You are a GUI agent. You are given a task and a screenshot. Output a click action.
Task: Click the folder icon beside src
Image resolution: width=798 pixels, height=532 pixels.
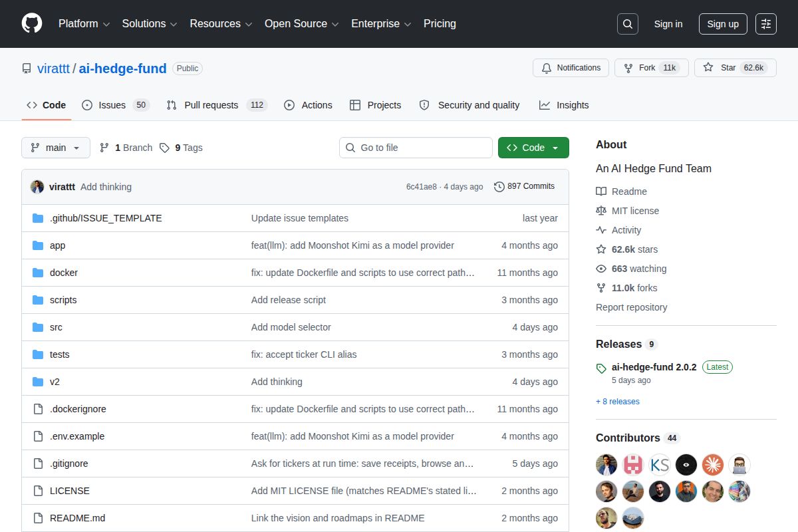(38, 327)
